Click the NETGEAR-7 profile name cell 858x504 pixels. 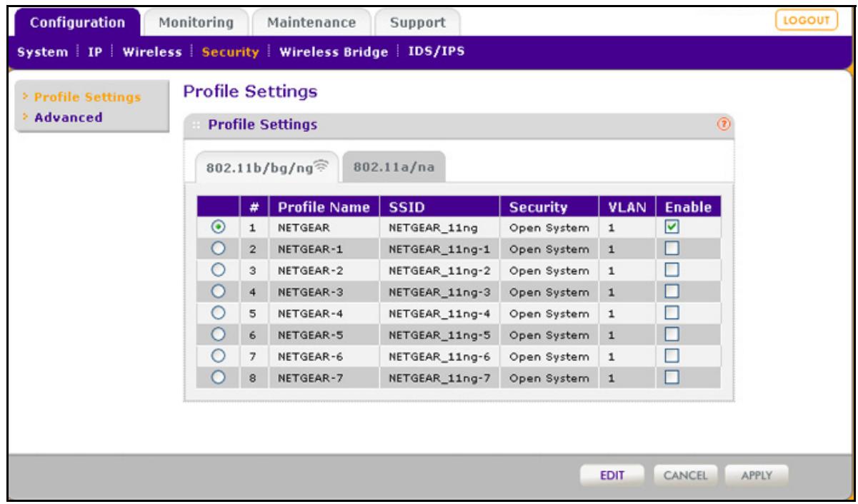tap(323, 376)
